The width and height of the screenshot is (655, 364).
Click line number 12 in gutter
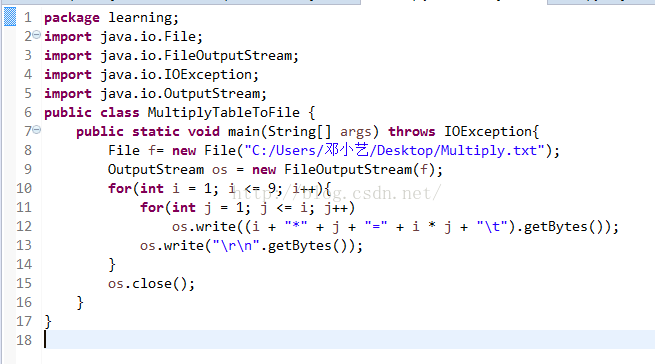click(24, 227)
